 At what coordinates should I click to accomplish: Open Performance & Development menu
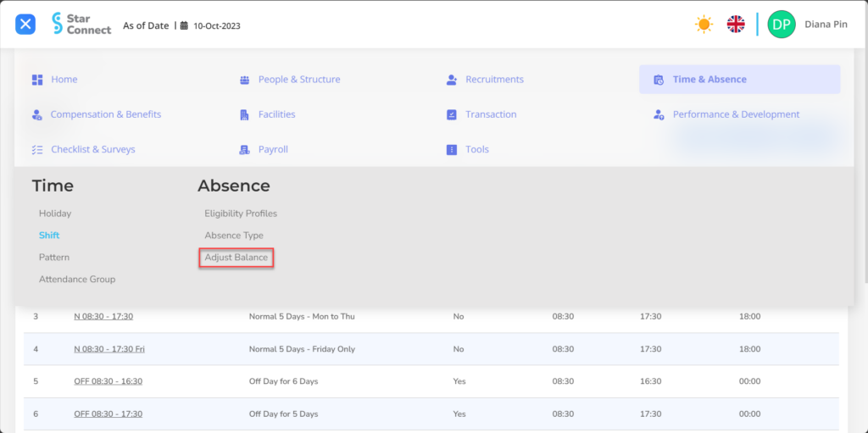coord(737,114)
